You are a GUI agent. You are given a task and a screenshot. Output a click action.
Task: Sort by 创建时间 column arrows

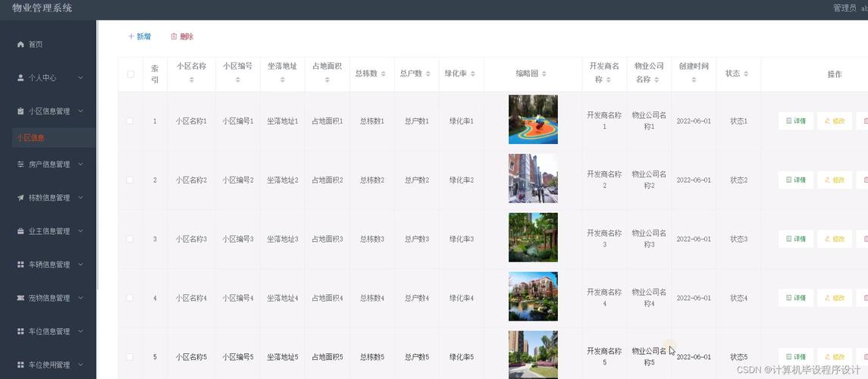coord(694,80)
